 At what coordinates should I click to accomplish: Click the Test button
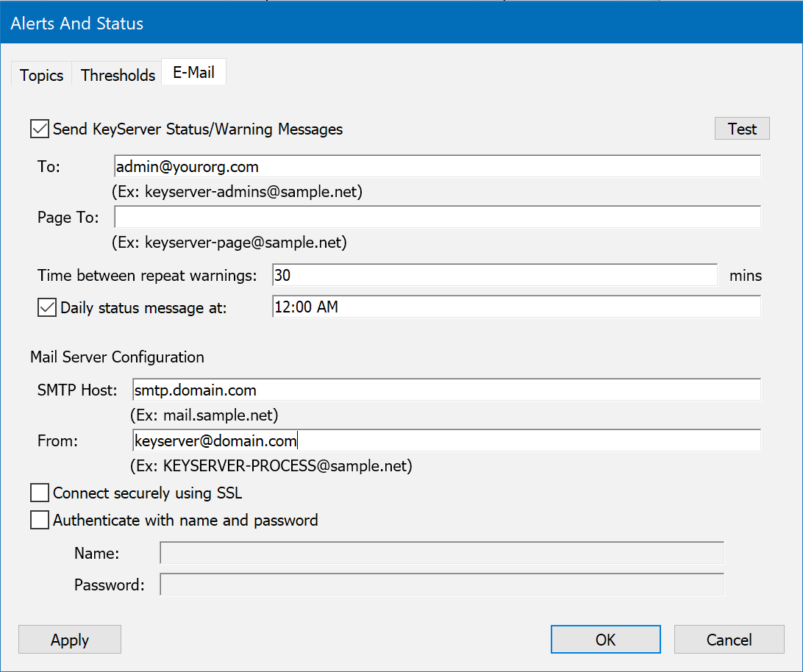tap(742, 129)
